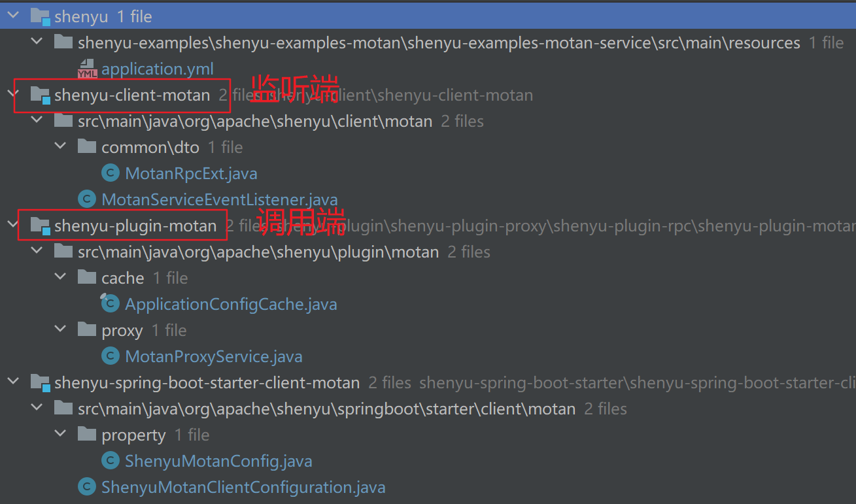Collapse the shenyu-plugin-motan module

pos(12,226)
